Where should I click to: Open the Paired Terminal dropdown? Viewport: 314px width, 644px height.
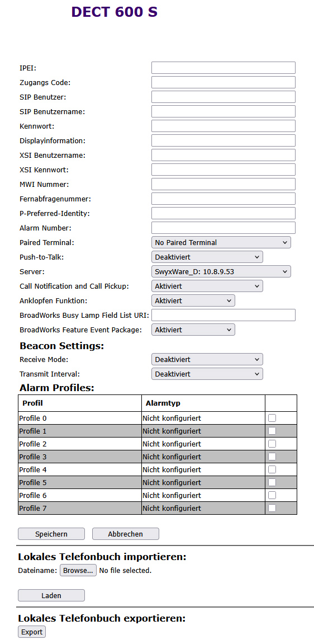(x=221, y=242)
